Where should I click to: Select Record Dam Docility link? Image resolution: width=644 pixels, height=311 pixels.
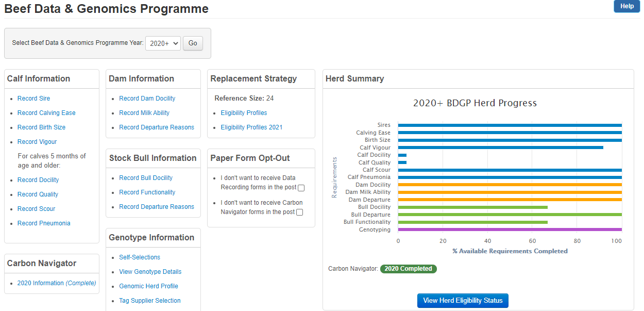point(147,99)
